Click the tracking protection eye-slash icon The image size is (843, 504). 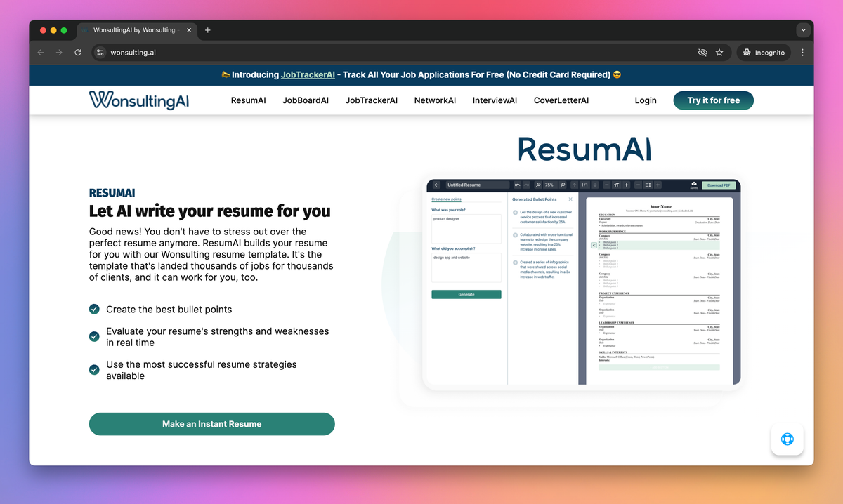(x=702, y=53)
